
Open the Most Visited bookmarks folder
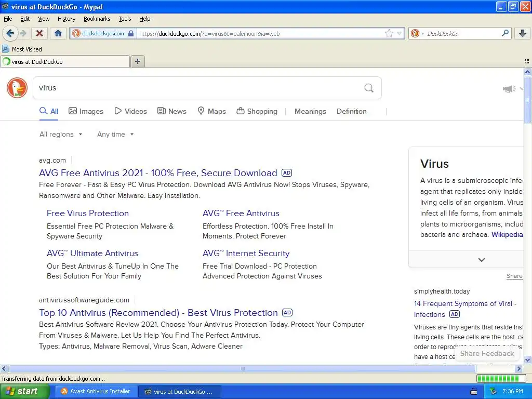(22, 49)
